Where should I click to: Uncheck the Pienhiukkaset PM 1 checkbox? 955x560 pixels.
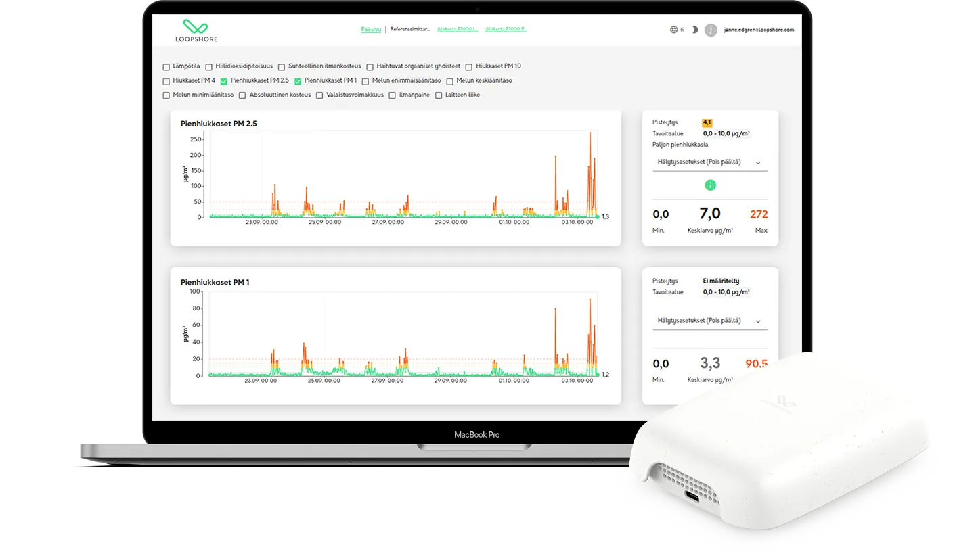(298, 81)
